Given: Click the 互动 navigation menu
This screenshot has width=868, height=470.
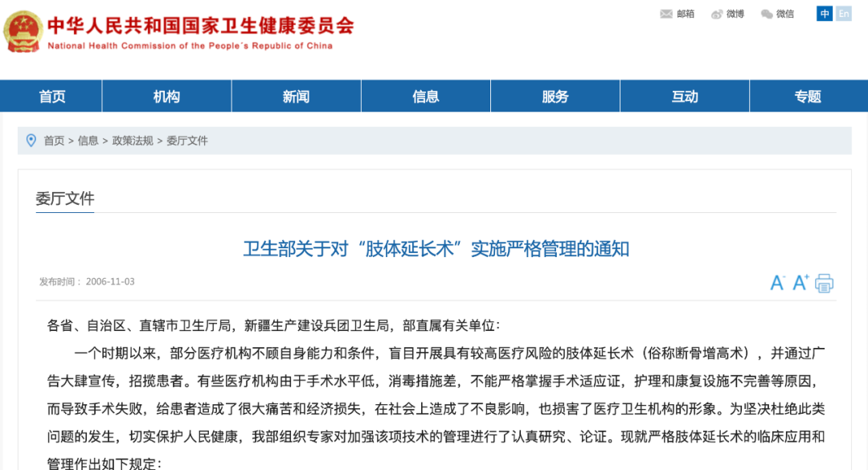Looking at the screenshot, I should click(x=685, y=96).
